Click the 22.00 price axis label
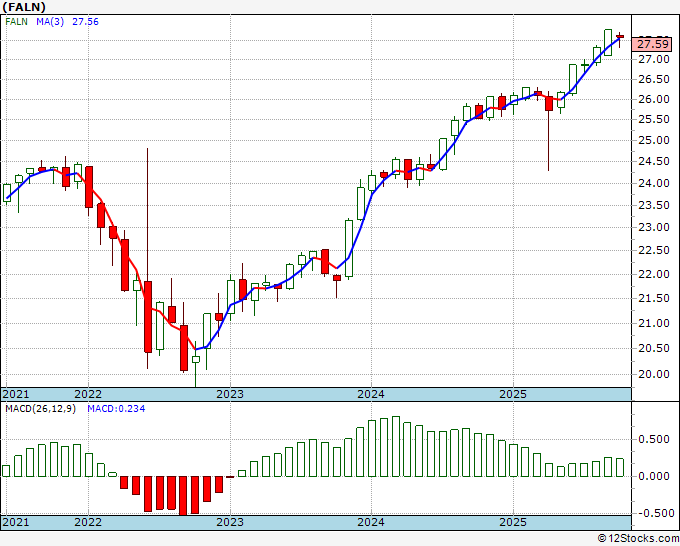The height and width of the screenshot is (546, 680). click(x=654, y=274)
